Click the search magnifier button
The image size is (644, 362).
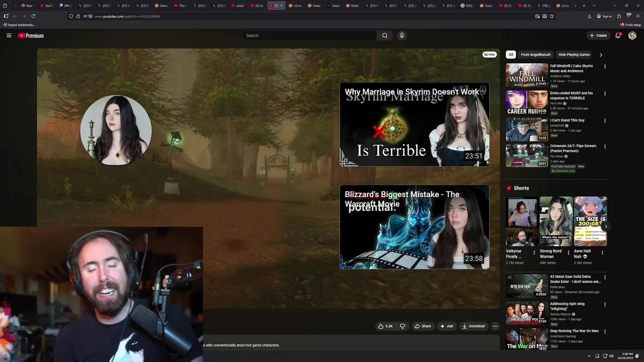tap(385, 36)
